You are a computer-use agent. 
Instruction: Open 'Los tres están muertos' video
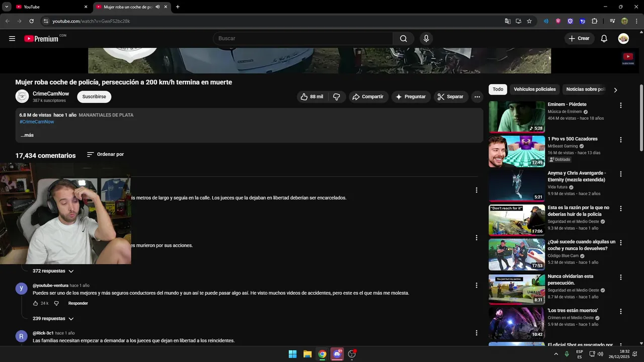[x=573, y=311]
